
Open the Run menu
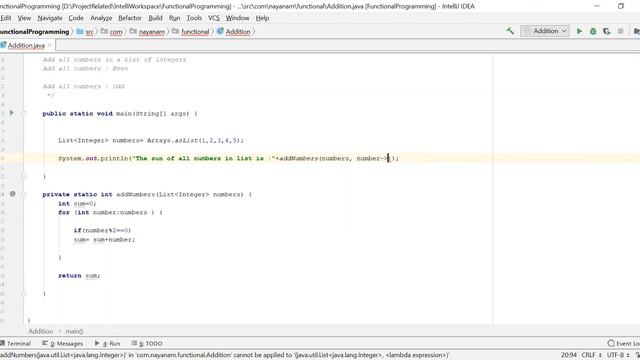[x=174, y=18]
